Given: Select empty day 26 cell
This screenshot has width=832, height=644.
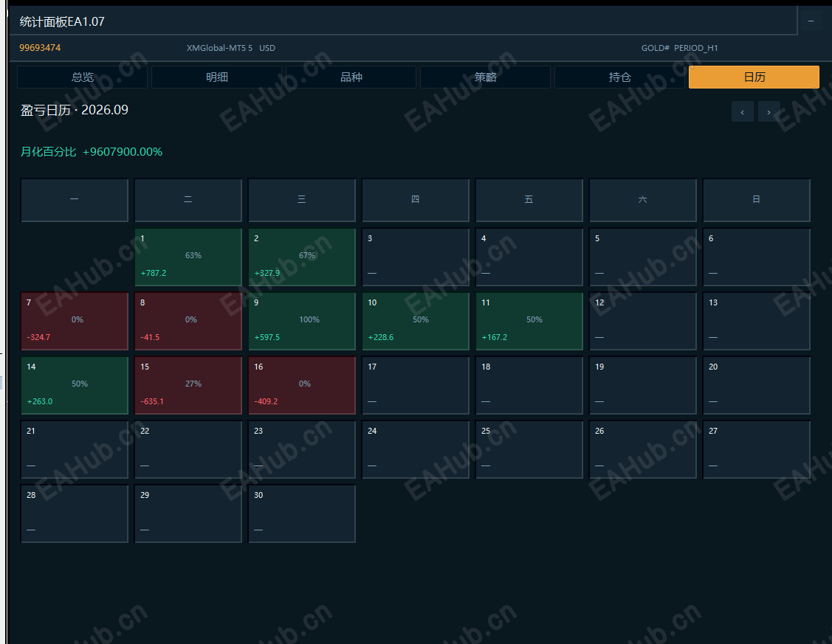Looking at the screenshot, I should click(x=642, y=449).
